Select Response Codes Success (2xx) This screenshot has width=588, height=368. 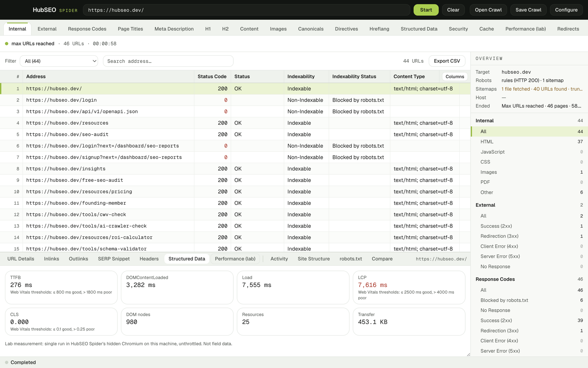[529, 321]
